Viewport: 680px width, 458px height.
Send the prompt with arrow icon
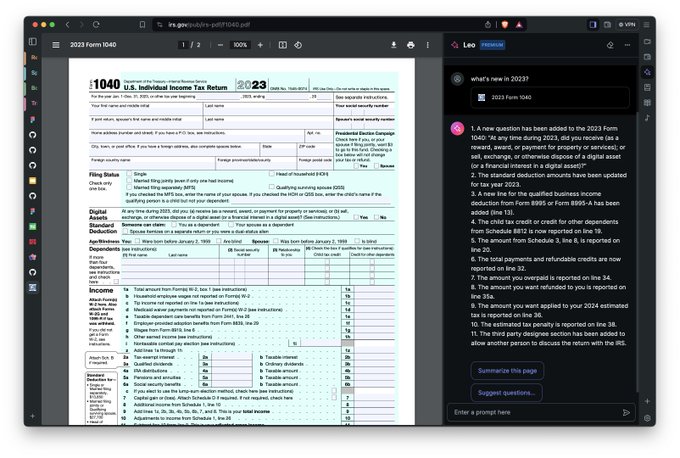tap(626, 412)
